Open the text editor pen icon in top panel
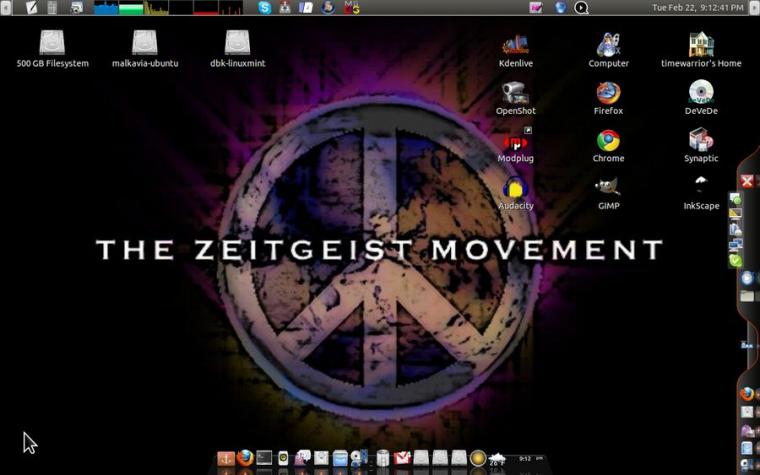Screen dimensions: 760x475 (32, 7)
